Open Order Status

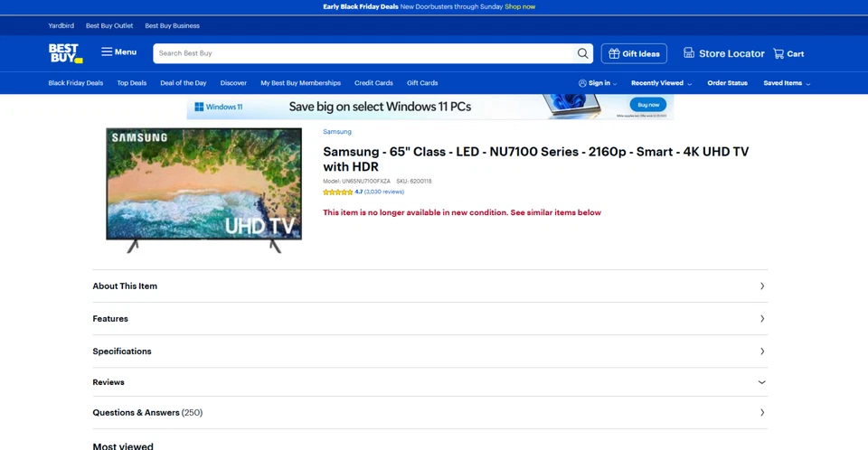click(727, 83)
